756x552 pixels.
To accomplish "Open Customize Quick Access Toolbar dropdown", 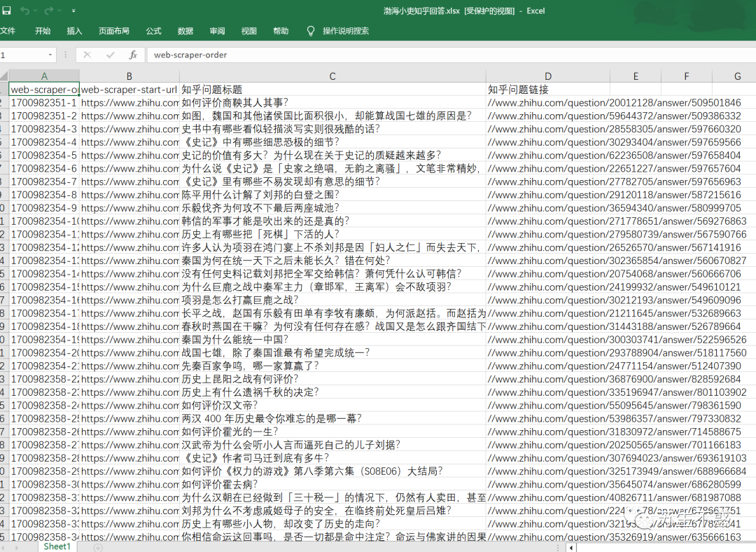I will tap(73, 11).
